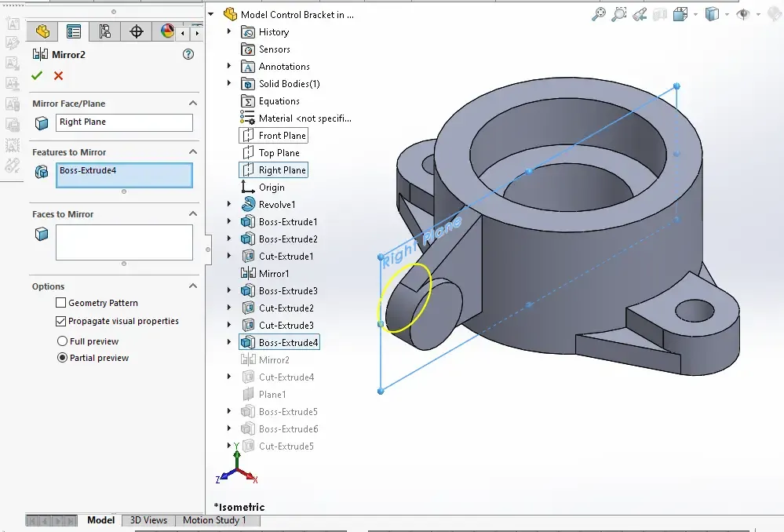Click the model control bracket part icon
The height and width of the screenshot is (532, 784).
click(230, 14)
